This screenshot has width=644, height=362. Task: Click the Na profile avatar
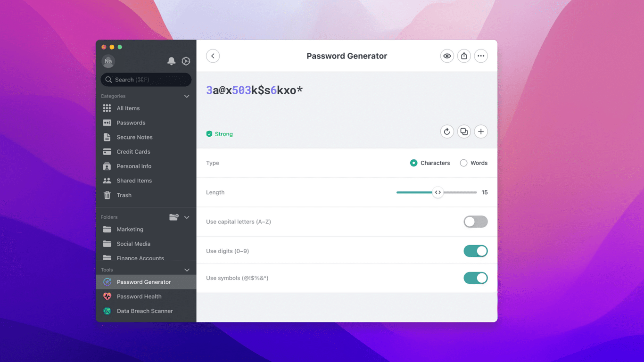(x=108, y=61)
